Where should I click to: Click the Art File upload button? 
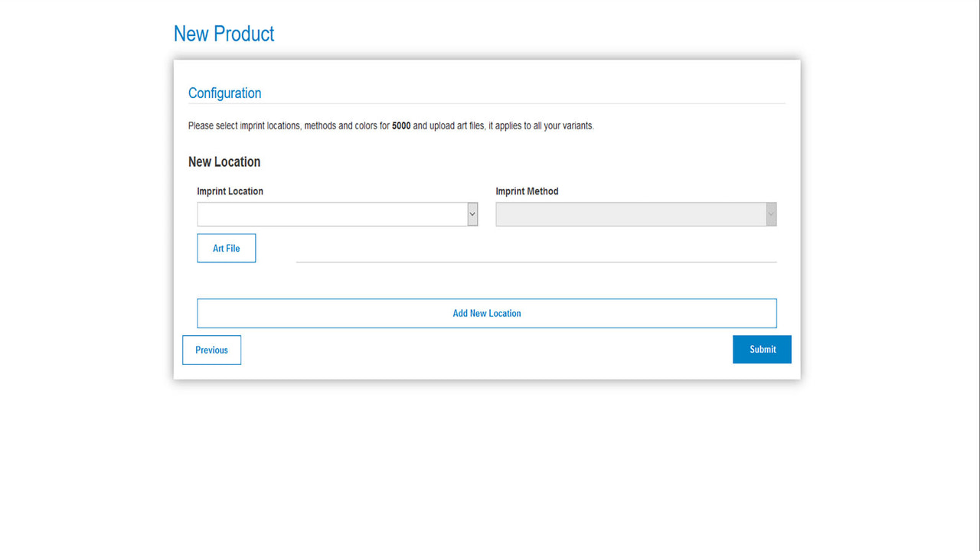click(x=226, y=248)
